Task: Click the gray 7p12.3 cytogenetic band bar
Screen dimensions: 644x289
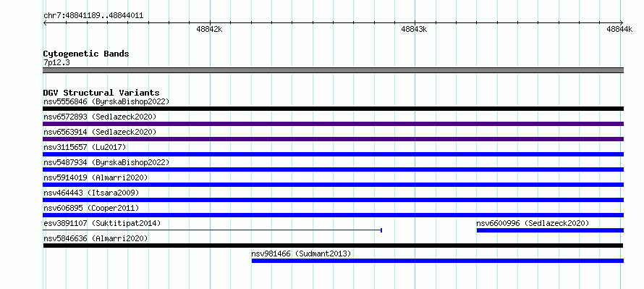Action: (x=333, y=70)
